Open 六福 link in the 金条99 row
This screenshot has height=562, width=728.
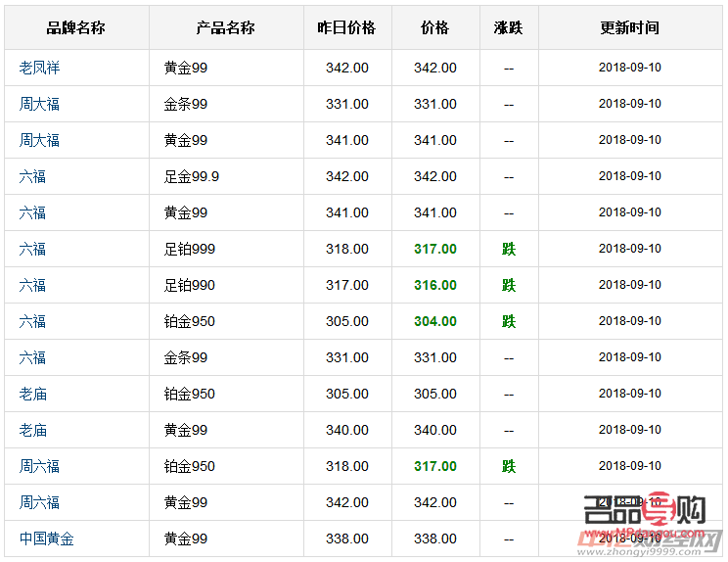pos(32,357)
